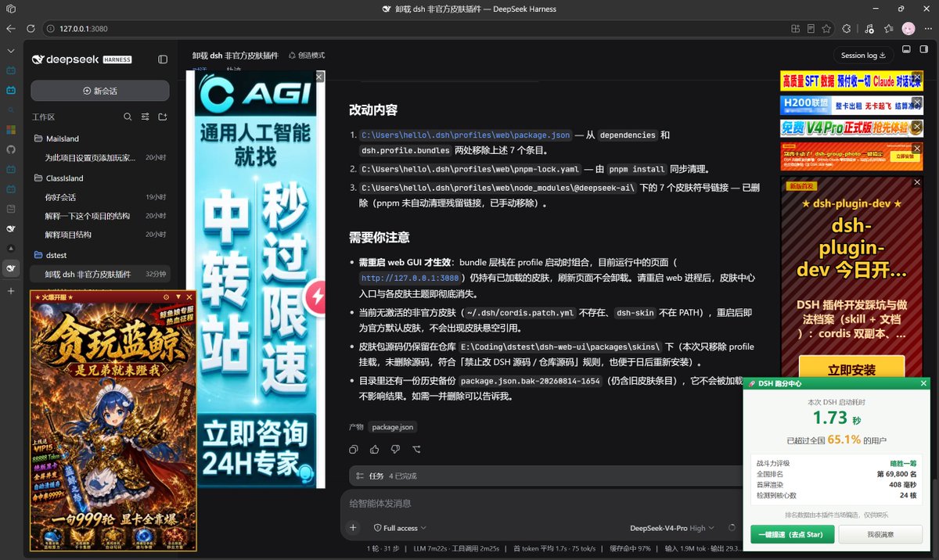Expand the Mailsland workspace folder
This screenshot has width=939, height=560.
100,138
